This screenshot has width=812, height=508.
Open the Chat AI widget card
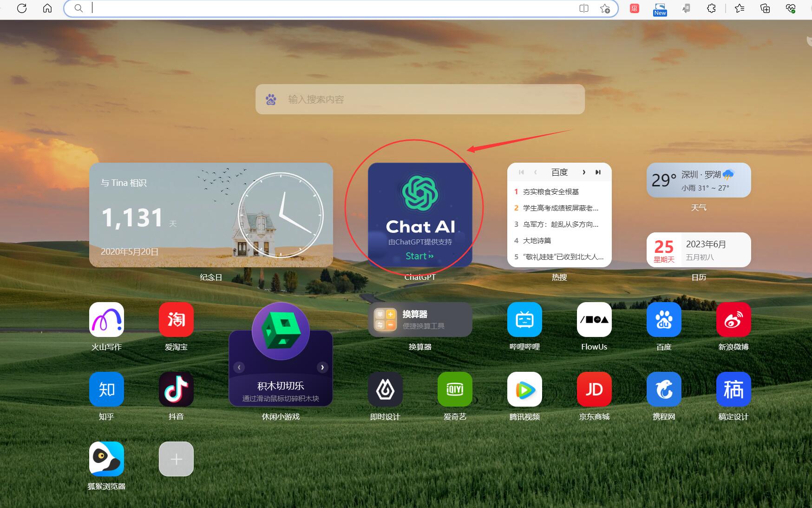click(x=420, y=215)
